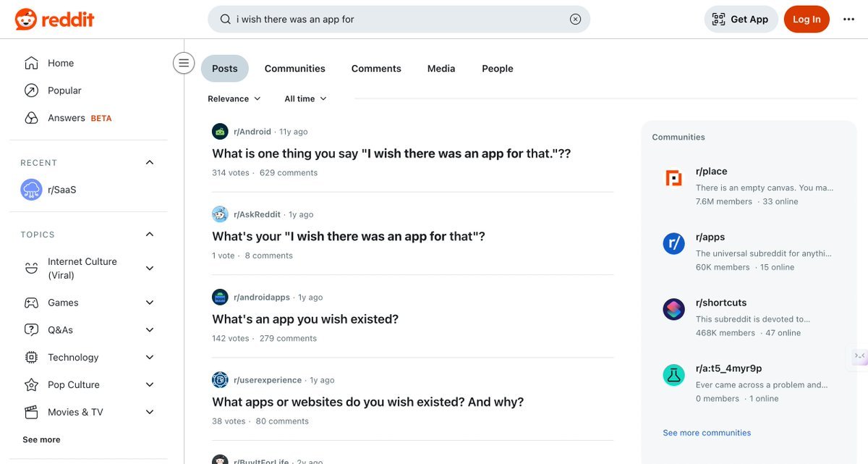Viewport: 868px width, 464px height.
Task: Click the r/a:t5_4myr9p flask icon
Action: (674, 375)
